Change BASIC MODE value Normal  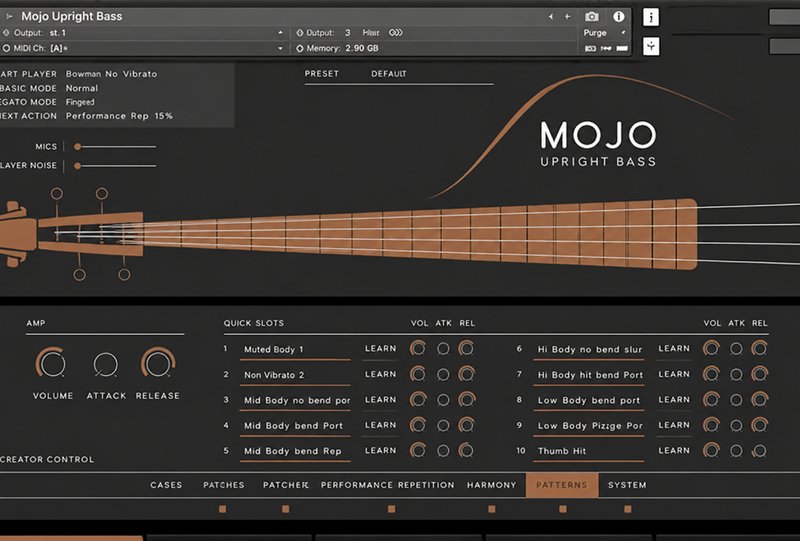pyautogui.click(x=82, y=88)
